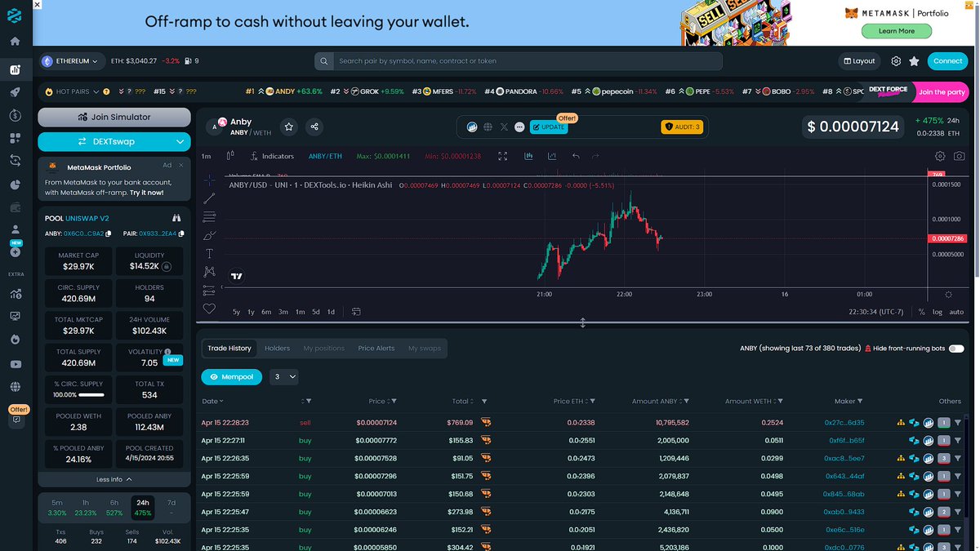The image size is (980, 551).
Task: Open the Mempool count dropdown showing 3
Action: click(x=284, y=377)
